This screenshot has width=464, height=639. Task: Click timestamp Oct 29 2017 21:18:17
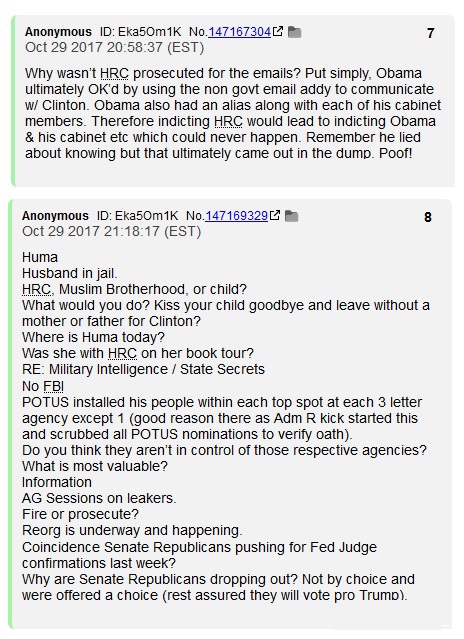[112, 231]
